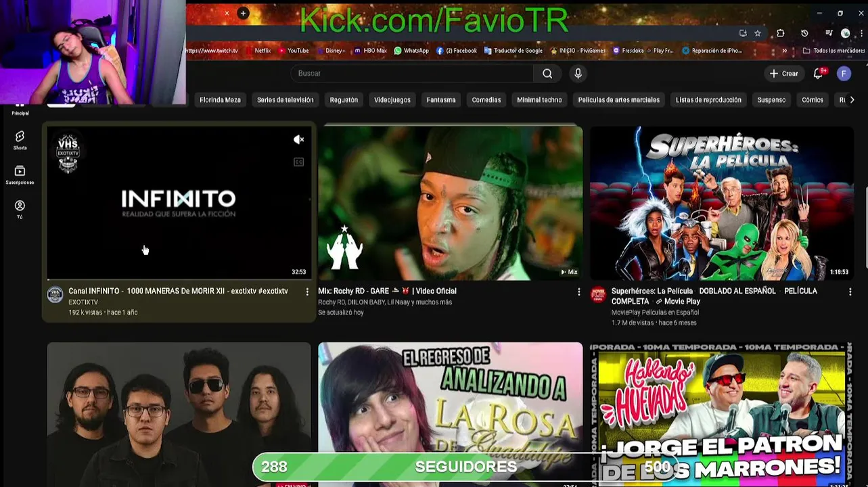Open the Todos los marcadores folder
This screenshot has width=868, height=487.
click(833, 51)
